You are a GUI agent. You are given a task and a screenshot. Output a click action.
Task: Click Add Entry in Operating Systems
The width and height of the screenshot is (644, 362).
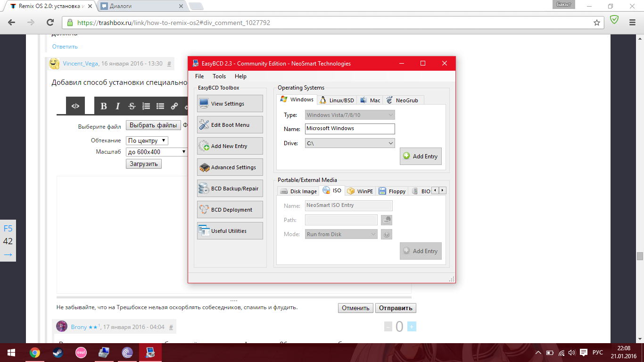(421, 156)
